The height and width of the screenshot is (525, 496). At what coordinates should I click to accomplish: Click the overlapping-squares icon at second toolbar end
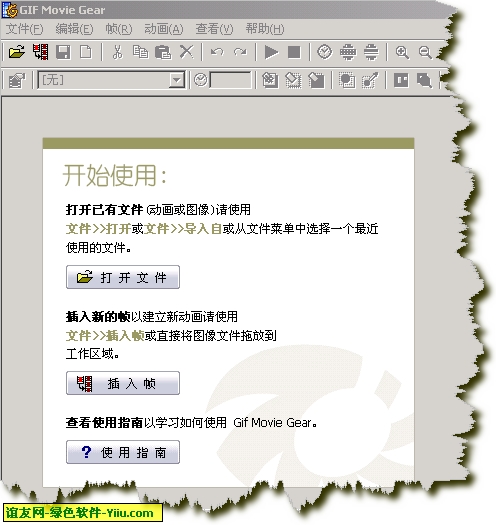pyautogui.click(x=424, y=80)
